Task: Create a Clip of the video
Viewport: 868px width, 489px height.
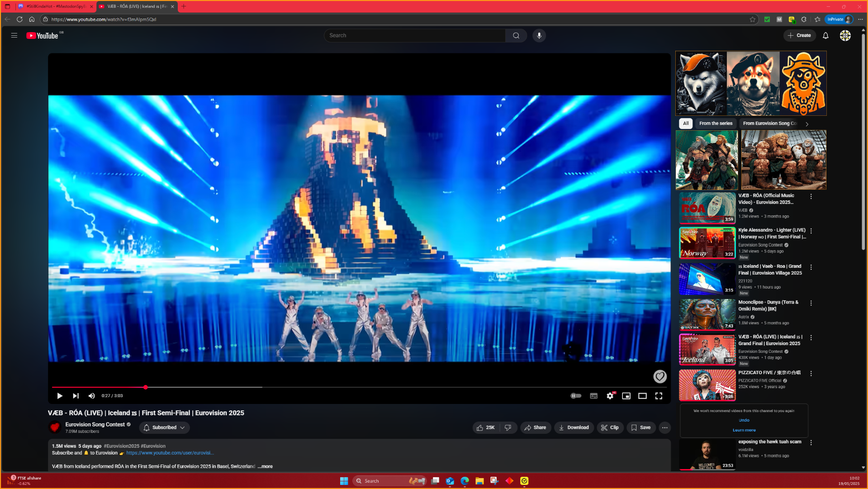Action: [x=610, y=427]
